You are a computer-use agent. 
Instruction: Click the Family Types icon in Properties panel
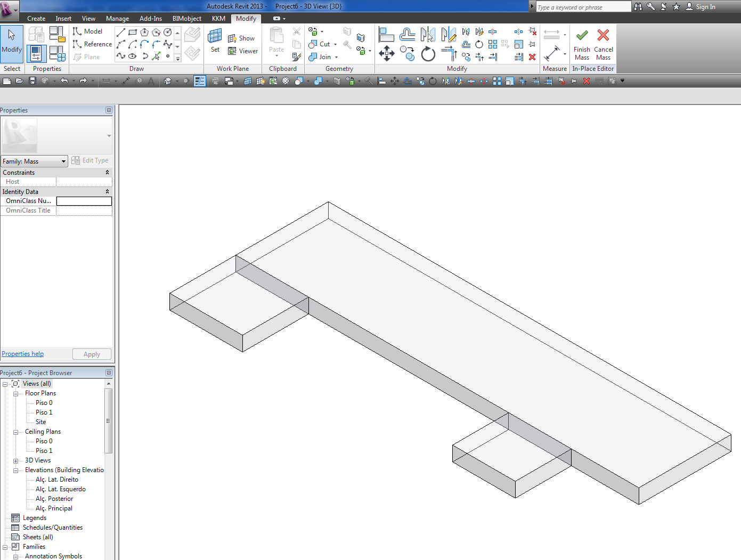[57, 53]
